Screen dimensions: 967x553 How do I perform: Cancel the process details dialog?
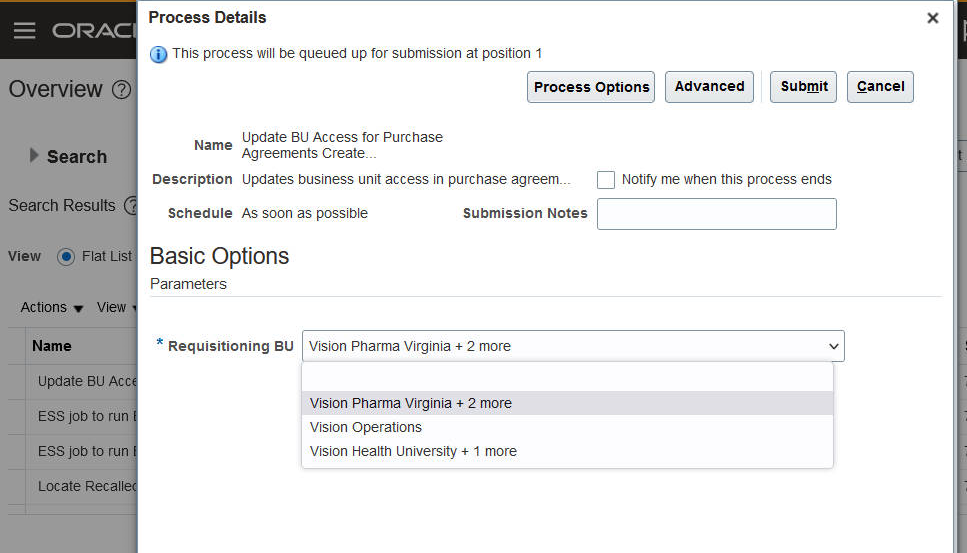point(880,87)
